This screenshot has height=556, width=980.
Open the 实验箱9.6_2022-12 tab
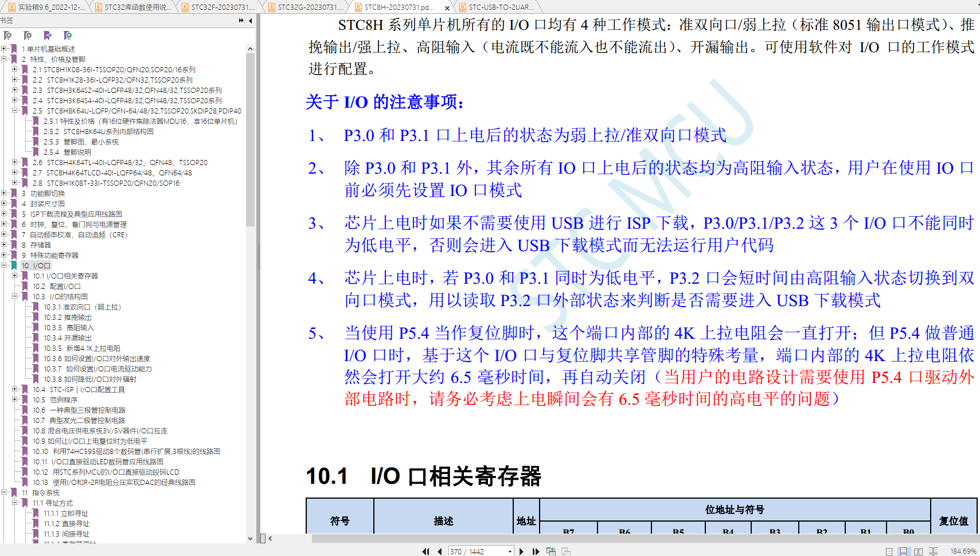(x=46, y=7)
